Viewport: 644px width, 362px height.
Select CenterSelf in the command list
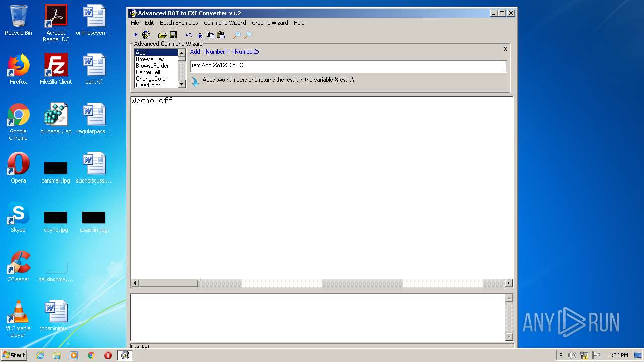point(156,72)
